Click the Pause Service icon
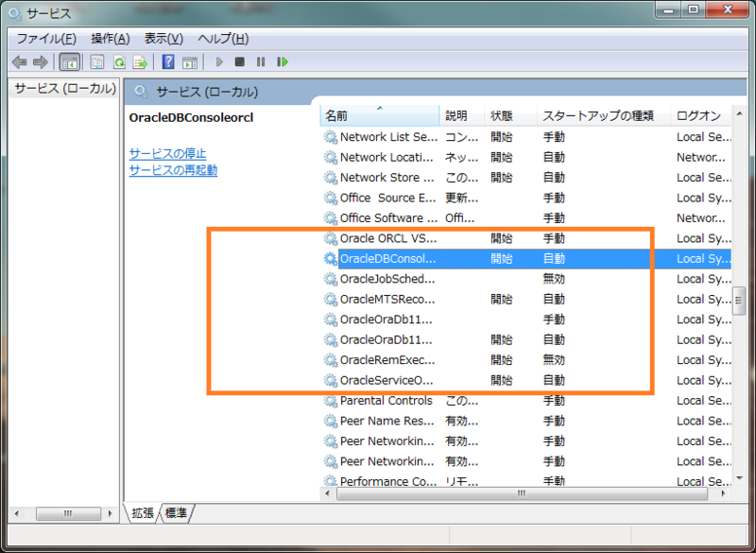This screenshot has width=756, height=553. (x=261, y=61)
